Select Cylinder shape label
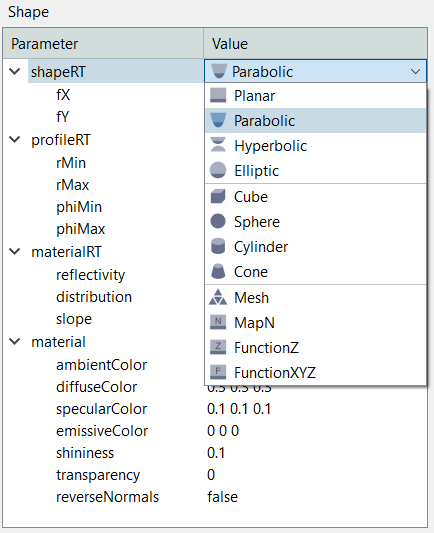This screenshot has height=533, width=434. pos(261,247)
